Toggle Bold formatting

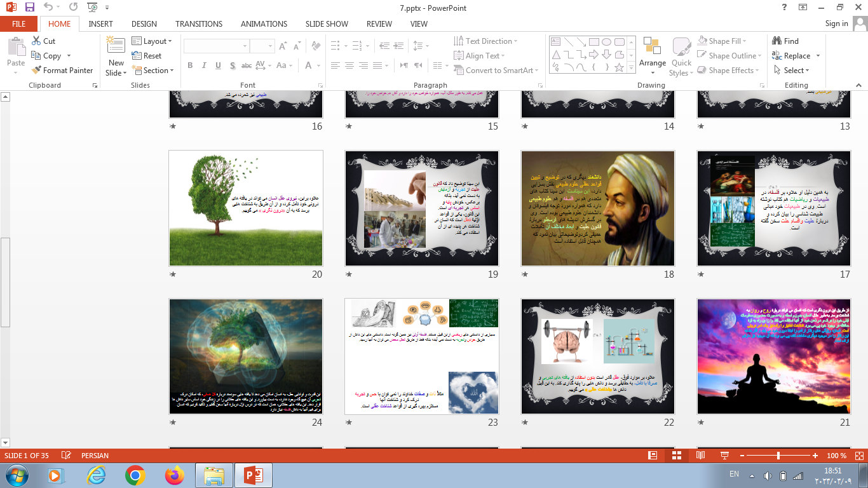pos(190,65)
